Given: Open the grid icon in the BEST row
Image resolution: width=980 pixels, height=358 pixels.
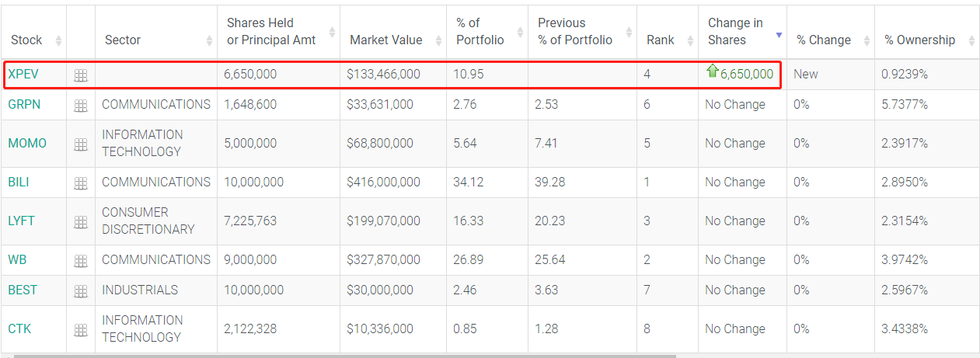Looking at the screenshot, I should (81, 291).
